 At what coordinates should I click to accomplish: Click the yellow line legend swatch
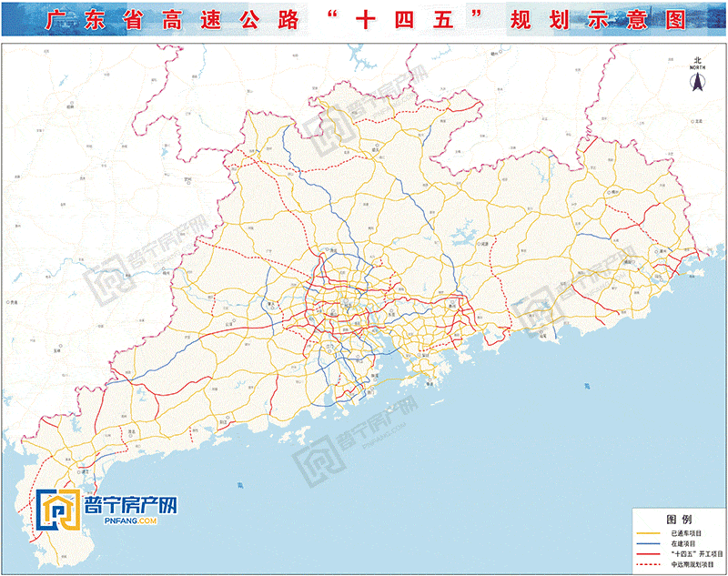(648, 531)
